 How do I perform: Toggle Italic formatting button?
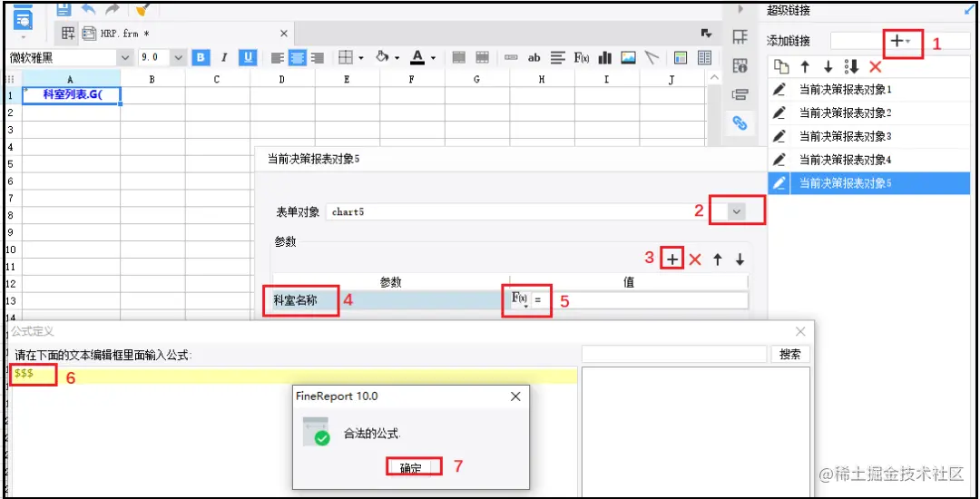click(224, 57)
